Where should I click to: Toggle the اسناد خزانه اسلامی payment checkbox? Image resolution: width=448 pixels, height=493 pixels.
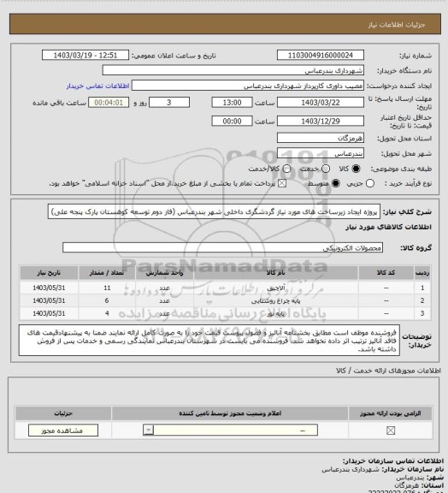282,183
